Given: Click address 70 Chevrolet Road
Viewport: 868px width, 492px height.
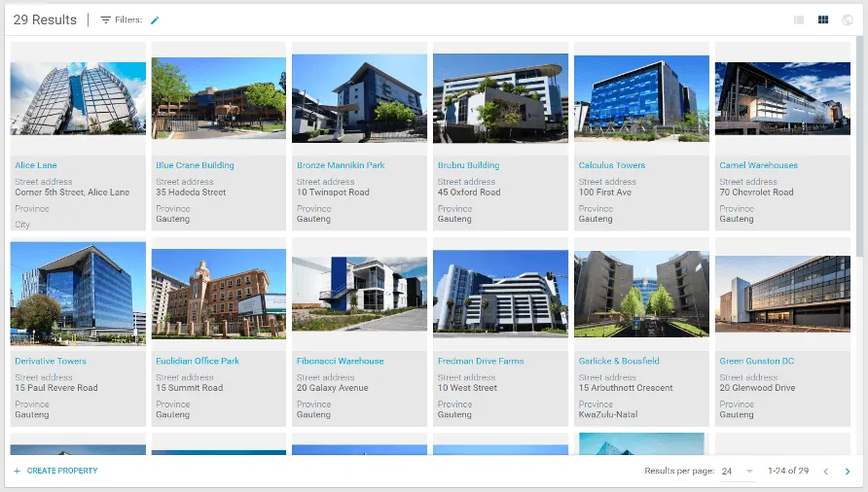Looking at the screenshot, I should pyautogui.click(x=756, y=193).
